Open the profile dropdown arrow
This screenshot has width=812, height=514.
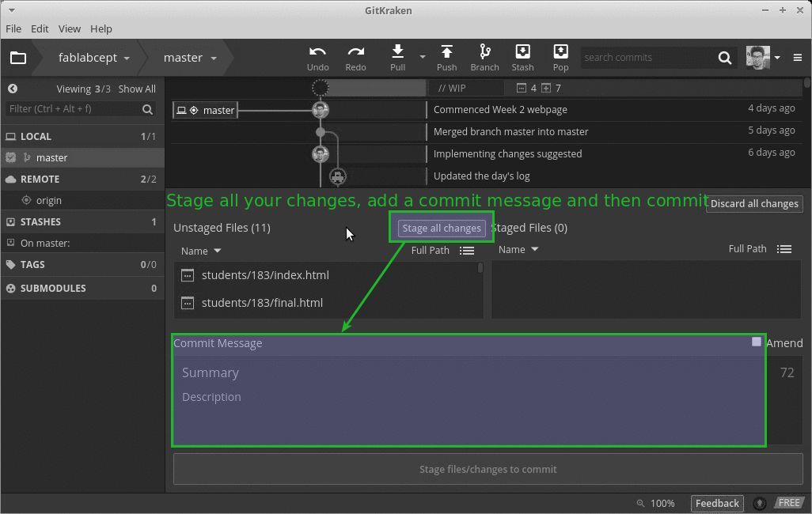click(x=777, y=58)
